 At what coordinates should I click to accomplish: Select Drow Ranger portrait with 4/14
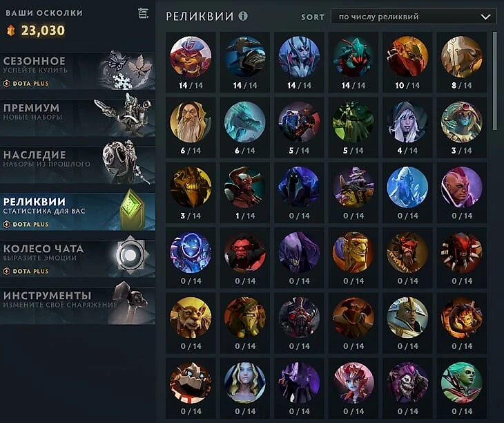coord(407,122)
